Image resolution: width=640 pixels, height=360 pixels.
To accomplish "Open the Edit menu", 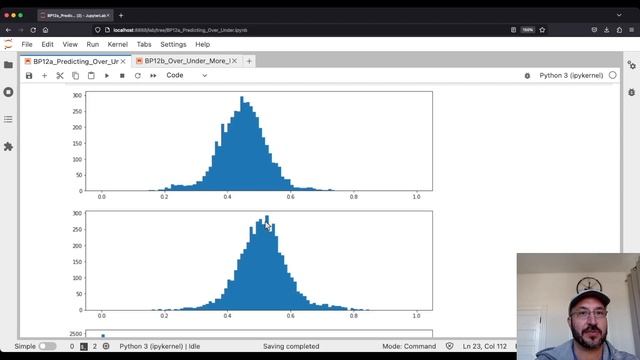I will (47, 44).
